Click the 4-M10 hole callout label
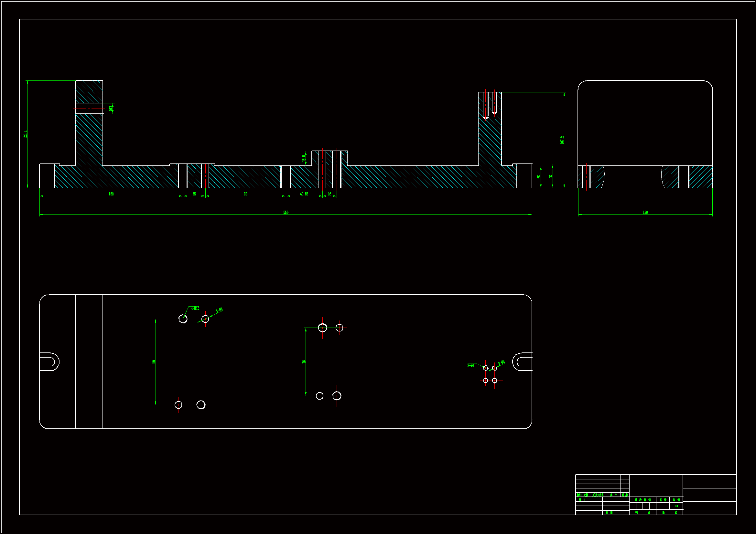Image resolution: width=756 pixels, height=534 pixels. (x=195, y=309)
